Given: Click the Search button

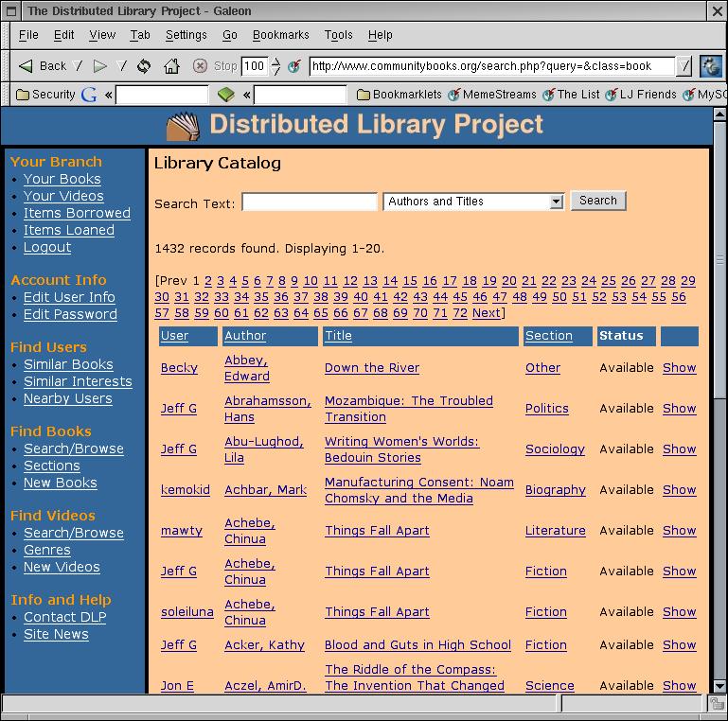Looking at the screenshot, I should [x=598, y=201].
